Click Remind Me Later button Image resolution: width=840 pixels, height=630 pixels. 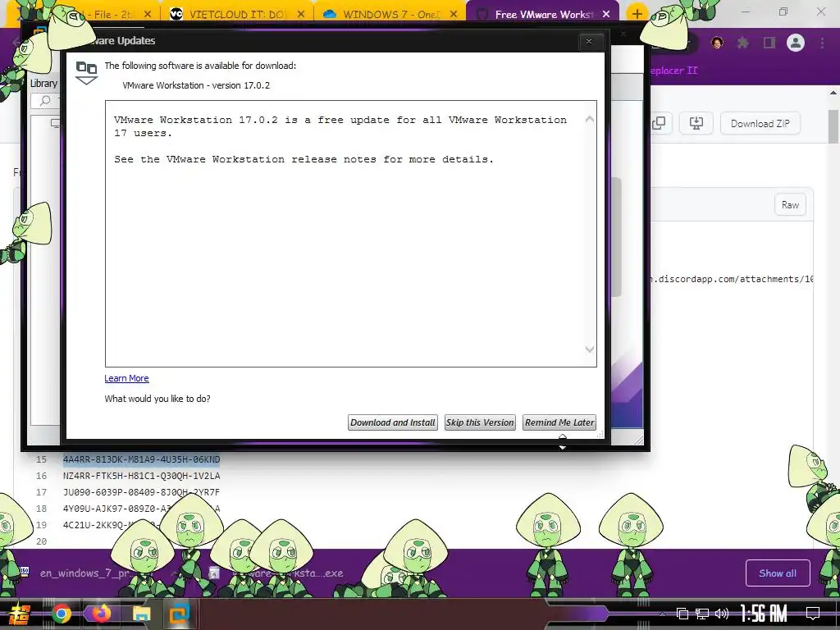click(x=559, y=422)
